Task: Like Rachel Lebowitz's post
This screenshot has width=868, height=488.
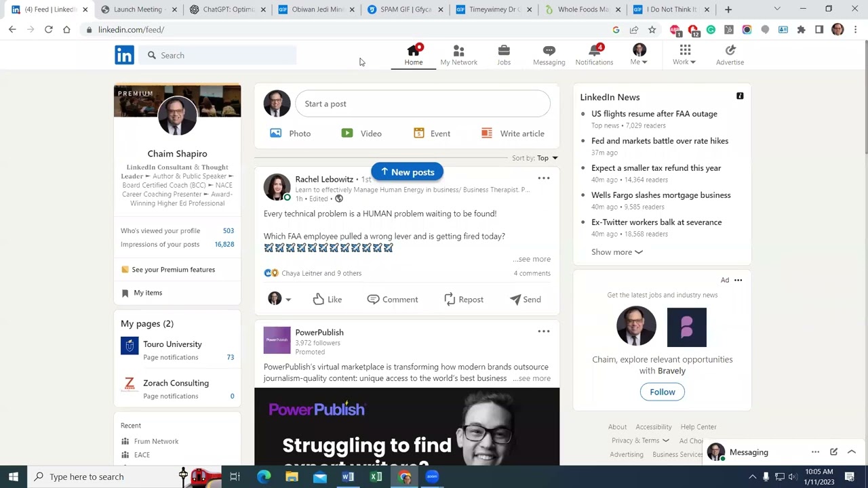Action: coord(328,300)
